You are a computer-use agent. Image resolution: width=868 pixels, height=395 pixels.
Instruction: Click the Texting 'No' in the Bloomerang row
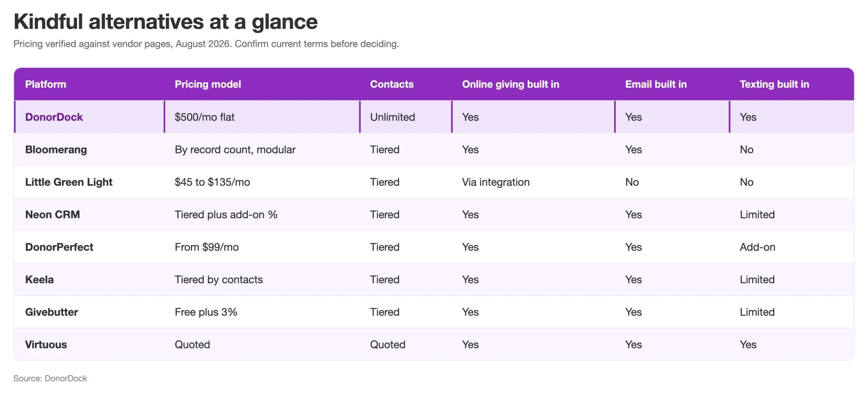click(x=746, y=149)
